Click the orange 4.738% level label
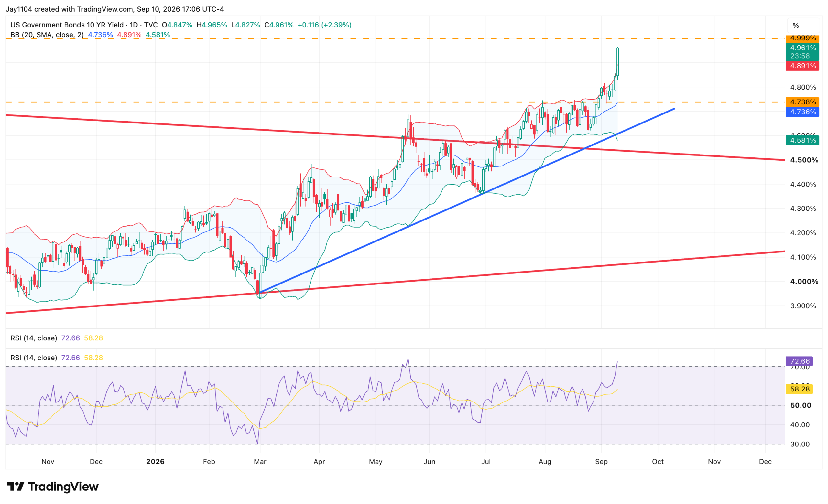The image size is (828, 504). coord(802,102)
